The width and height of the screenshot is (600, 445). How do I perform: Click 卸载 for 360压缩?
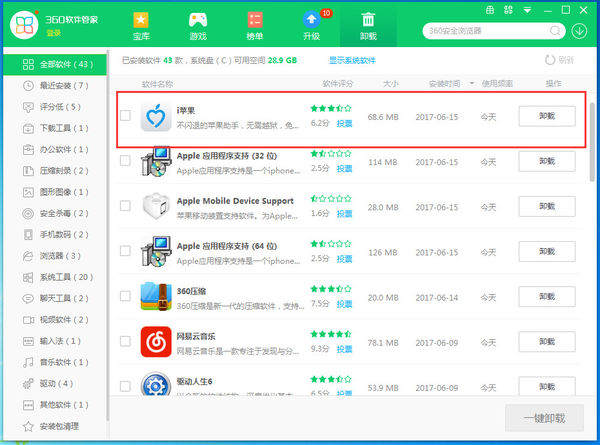(x=547, y=297)
